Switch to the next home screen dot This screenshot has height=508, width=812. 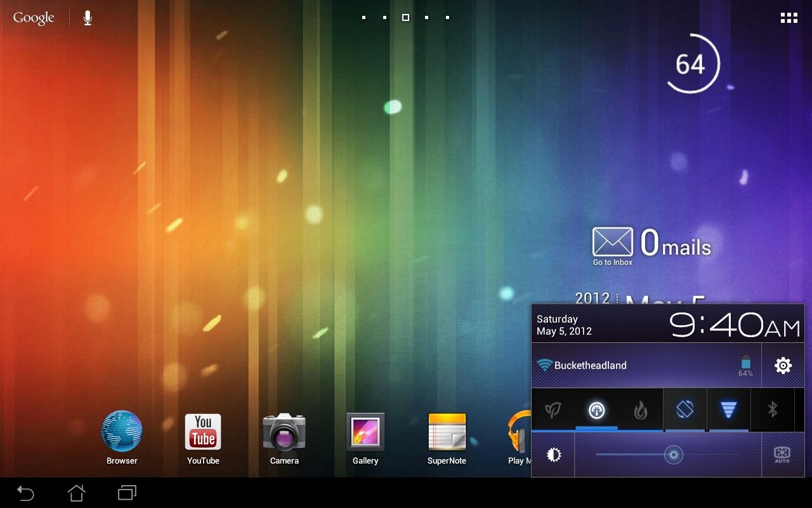click(x=426, y=17)
